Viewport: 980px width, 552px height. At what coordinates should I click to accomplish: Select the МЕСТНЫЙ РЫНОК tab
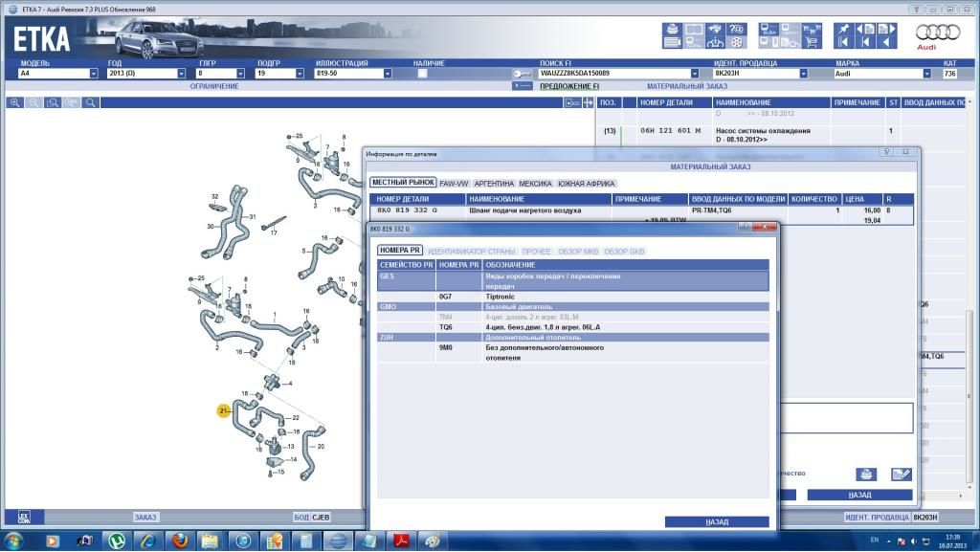click(x=403, y=183)
